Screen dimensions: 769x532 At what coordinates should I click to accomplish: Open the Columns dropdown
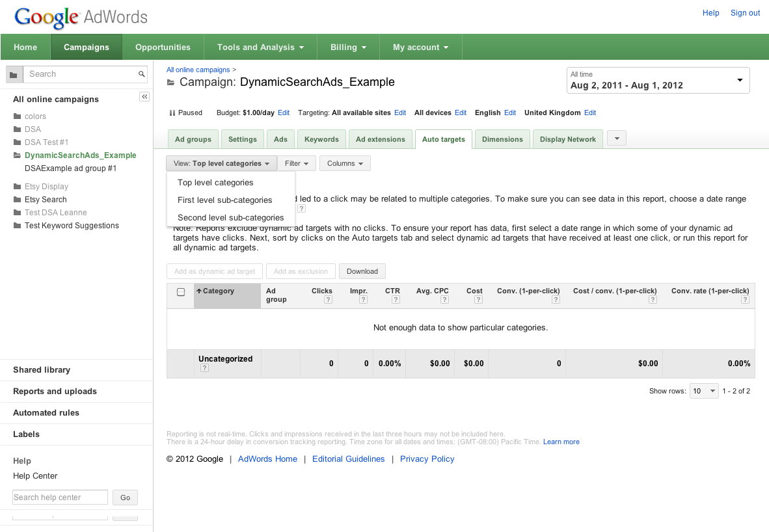pyautogui.click(x=345, y=163)
